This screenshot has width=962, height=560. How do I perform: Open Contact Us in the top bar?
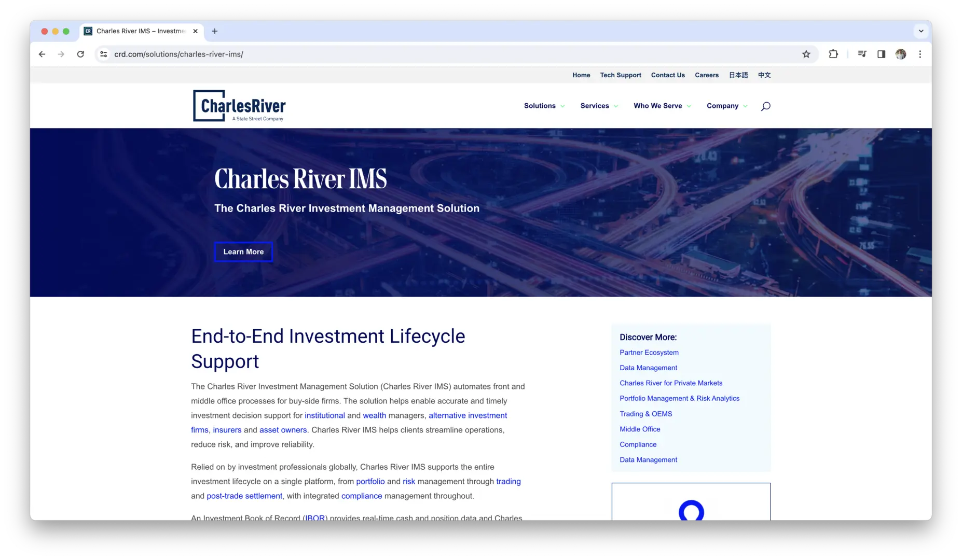(668, 75)
